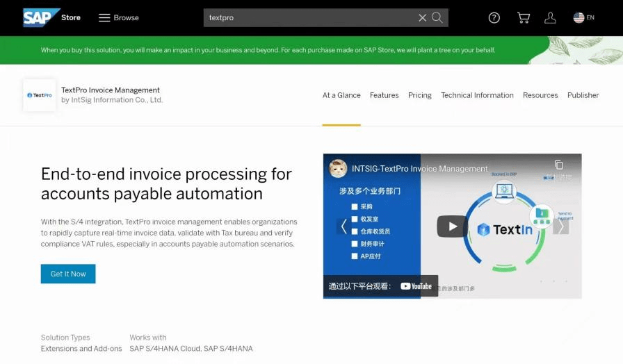Select the Resources tab
Screen dimensions: 623x364
tap(540, 95)
